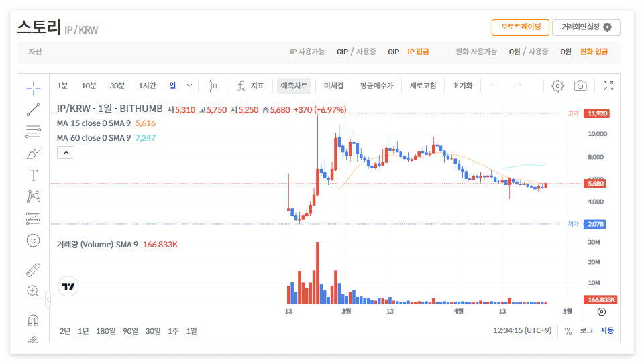Open the emoji icons tool
644x364 pixels.
pos(34,241)
